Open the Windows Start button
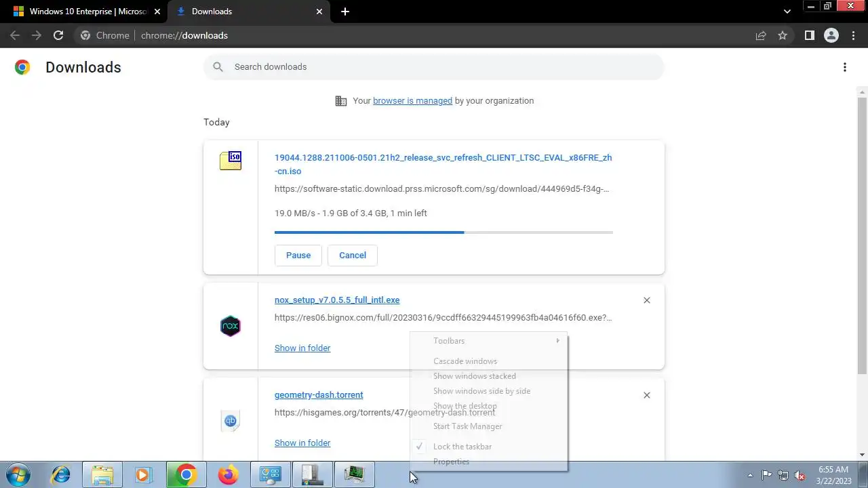 tap(17, 474)
